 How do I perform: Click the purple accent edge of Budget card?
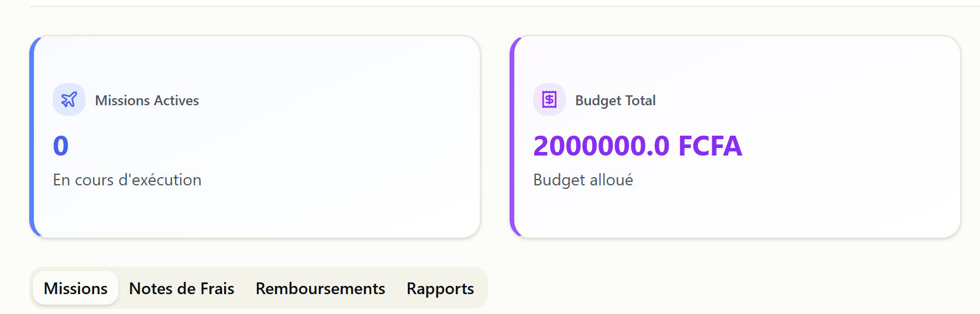tap(513, 137)
